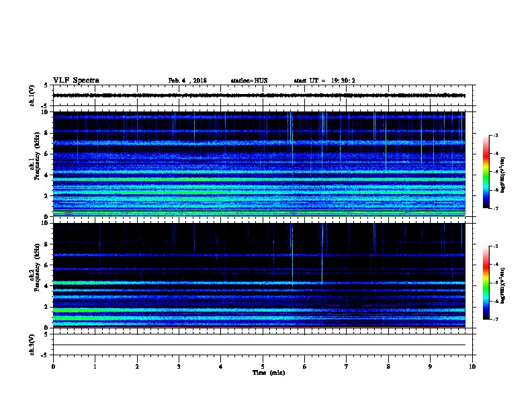Click the time-axis tick label "2"
The height and width of the screenshot is (411, 532).
(137, 367)
